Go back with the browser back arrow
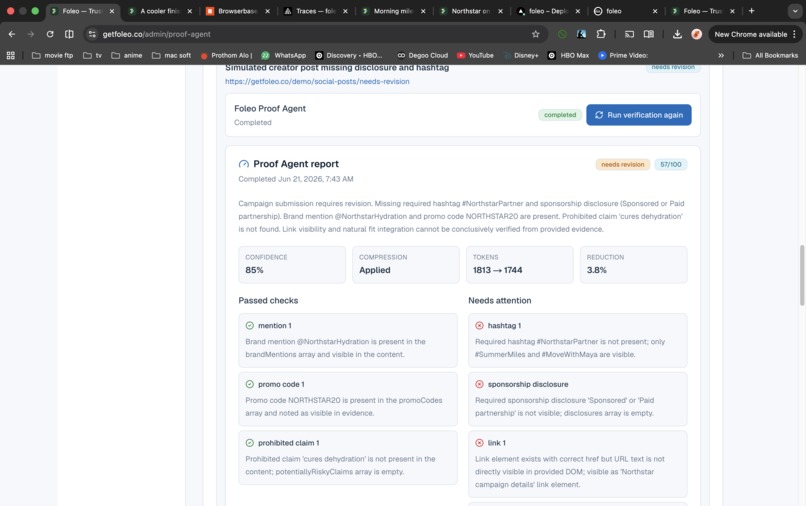Screen dimensions: 806x506 pyautogui.click(x=12, y=34)
